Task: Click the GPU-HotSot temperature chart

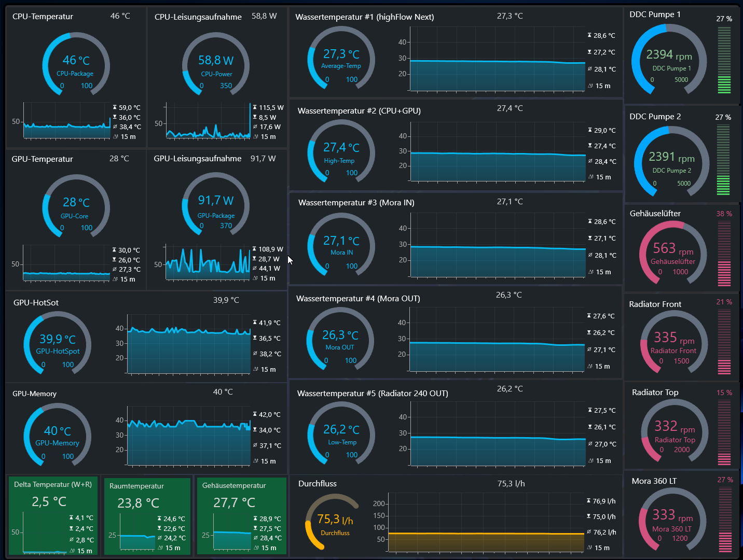Action: coord(189,344)
